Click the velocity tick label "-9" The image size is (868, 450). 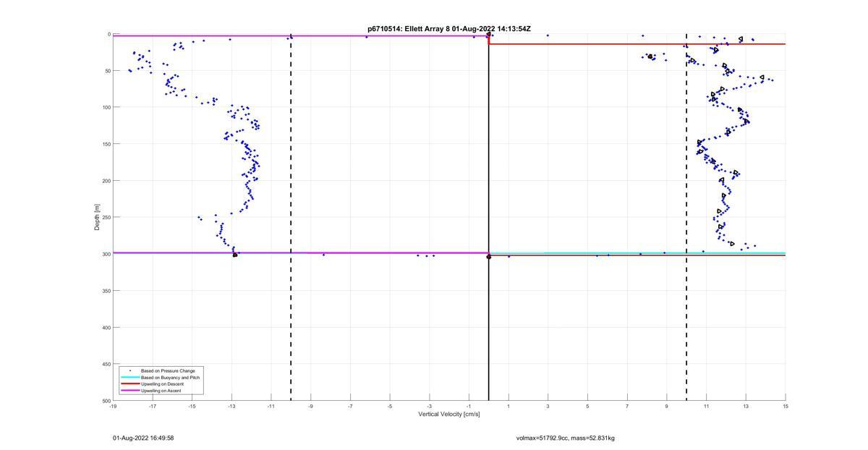(310, 406)
